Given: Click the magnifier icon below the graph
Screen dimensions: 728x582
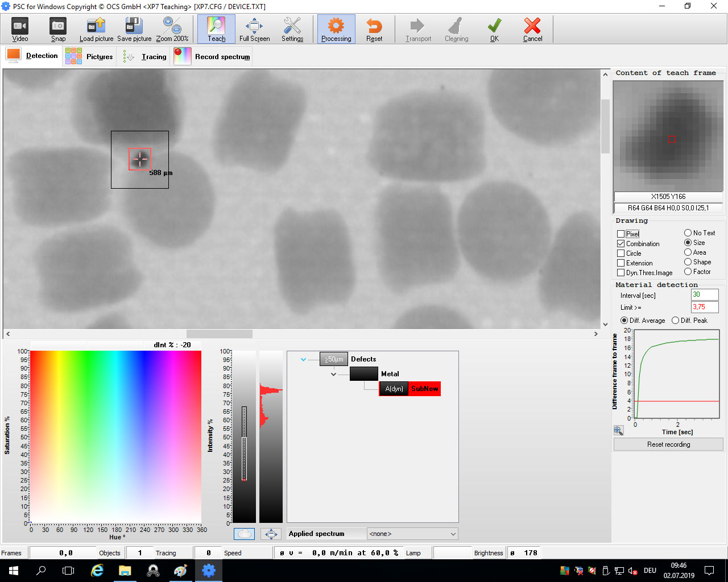Looking at the screenshot, I should [619, 431].
